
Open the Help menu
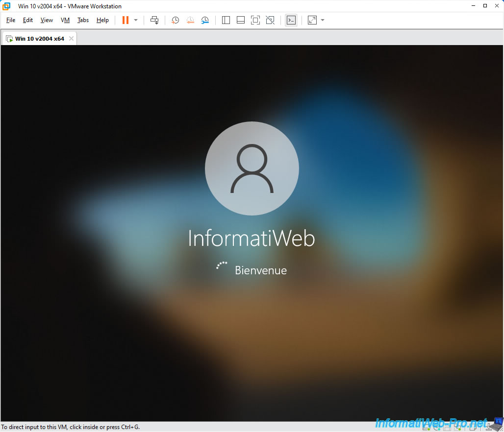(102, 20)
